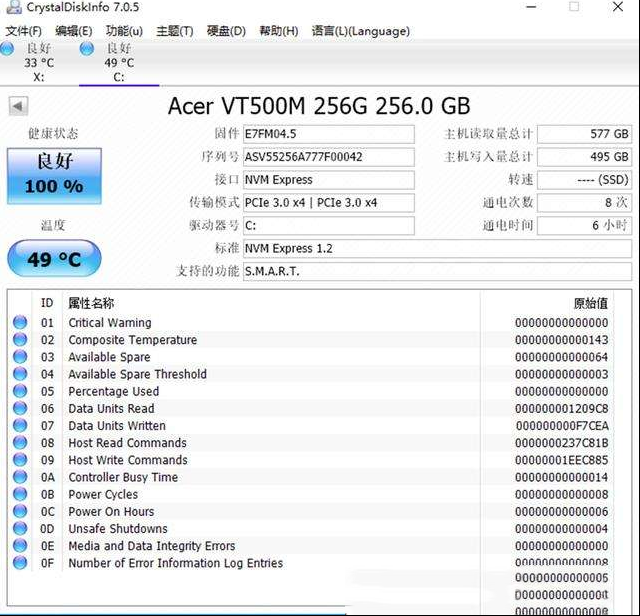Click the 49 °C temperature button
This screenshot has width=640, height=616.
coord(54,258)
